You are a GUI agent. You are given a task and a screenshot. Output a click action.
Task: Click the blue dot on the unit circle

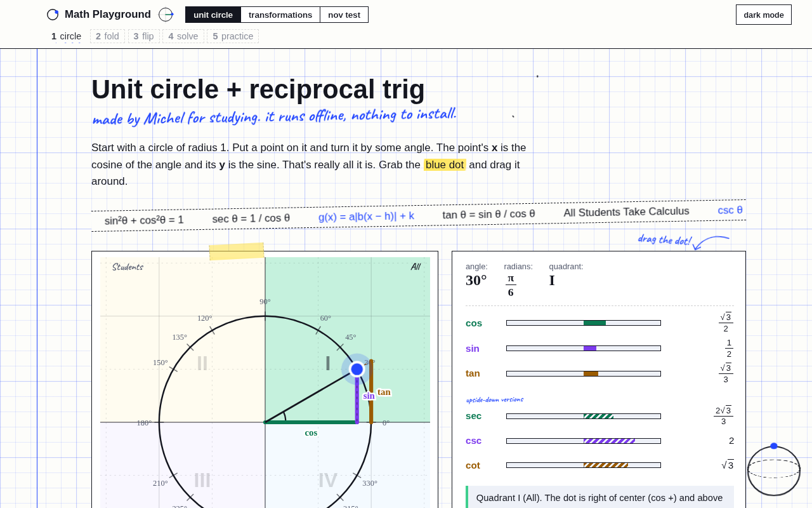point(357,369)
